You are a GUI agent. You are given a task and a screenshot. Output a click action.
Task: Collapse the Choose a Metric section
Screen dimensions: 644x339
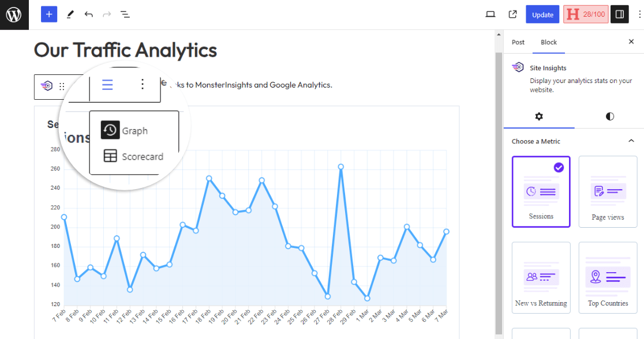pyautogui.click(x=631, y=141)
